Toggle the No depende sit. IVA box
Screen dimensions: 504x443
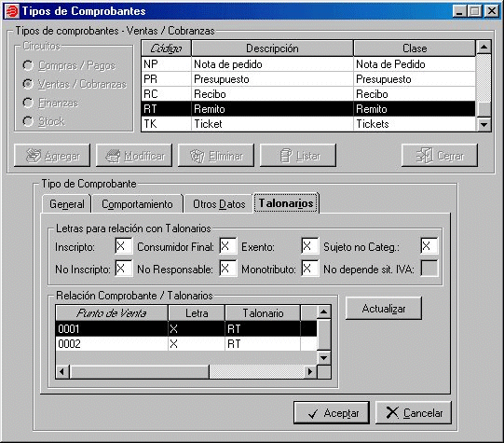point(429,269)
